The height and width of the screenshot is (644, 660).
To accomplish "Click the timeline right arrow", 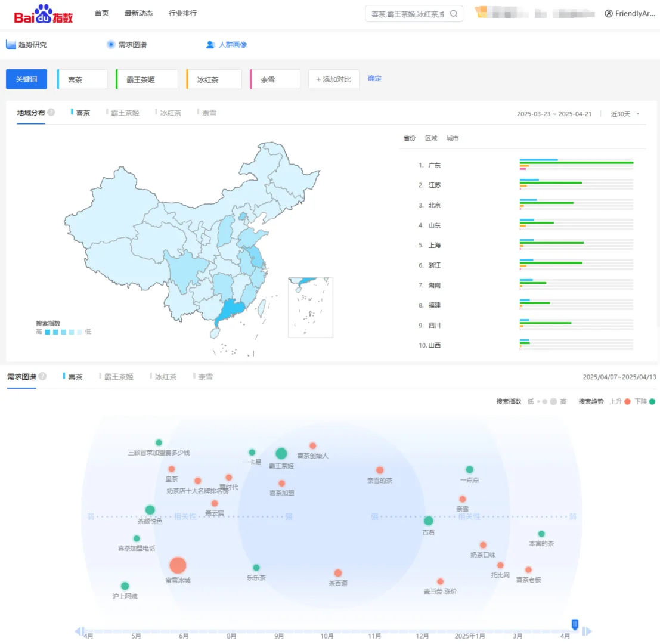I will pyautogui.click(x=588, y=631).
